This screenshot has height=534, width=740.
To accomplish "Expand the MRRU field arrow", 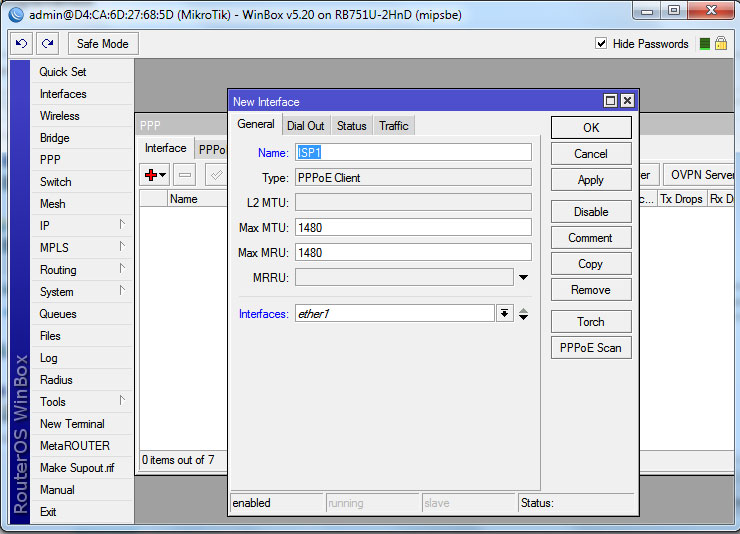I will (523, 277).
